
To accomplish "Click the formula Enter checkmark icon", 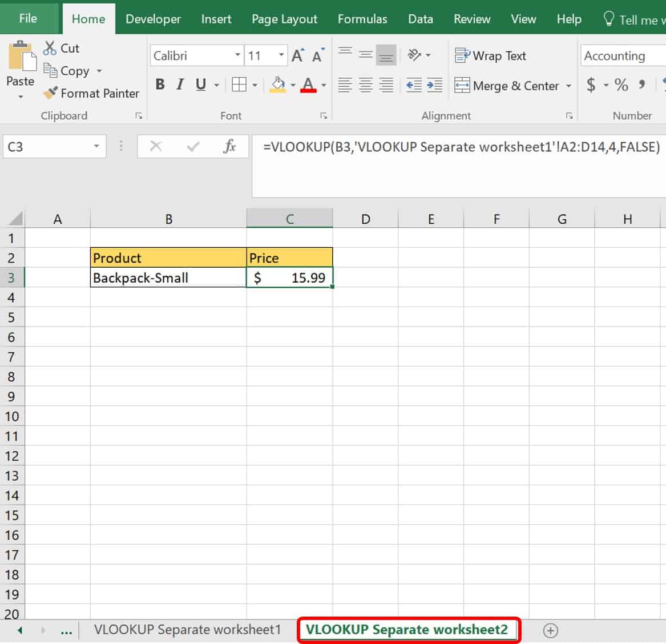I will 193,147.
